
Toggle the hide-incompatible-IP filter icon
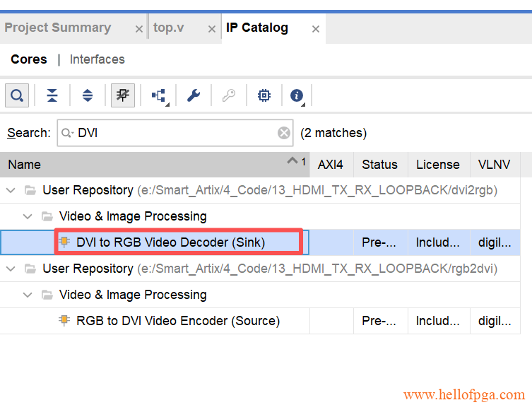click(x=123, y=95)
